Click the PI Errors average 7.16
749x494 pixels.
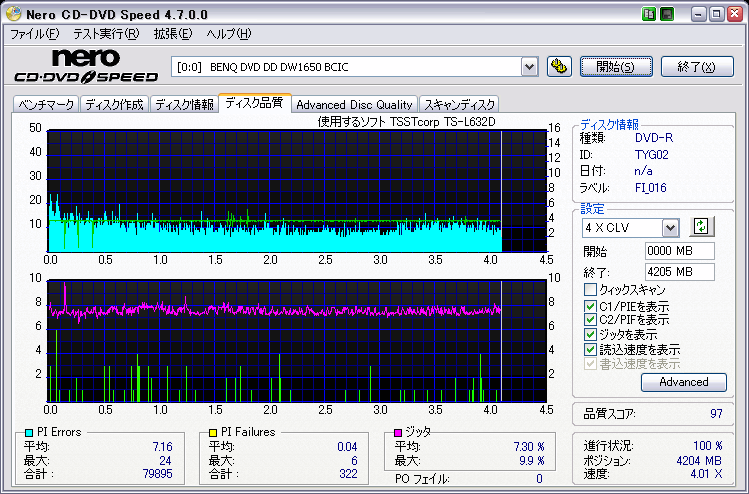pyautogui.click(x=162, y=447)
